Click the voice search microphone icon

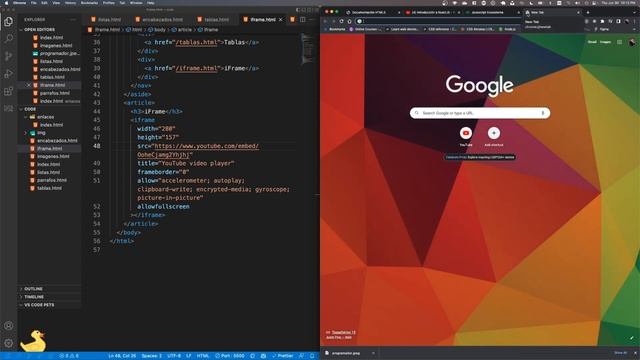pyautogui.click(x=542, y=113)
